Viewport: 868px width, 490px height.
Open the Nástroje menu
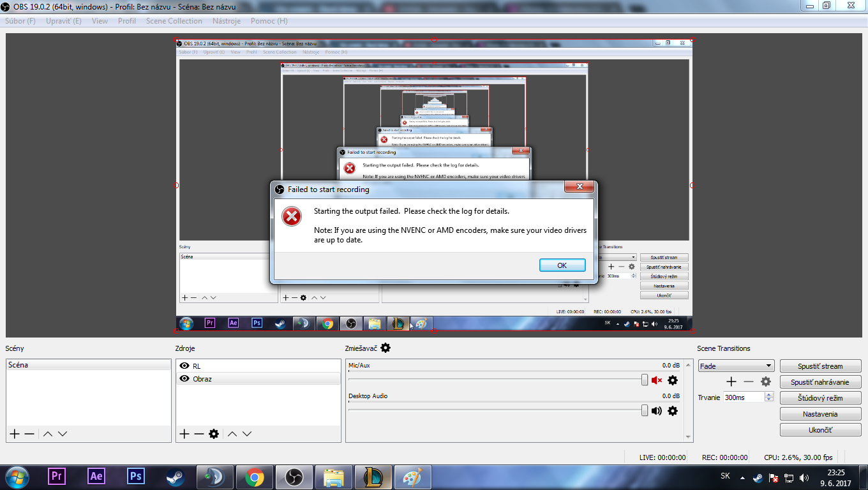(227, 21)
